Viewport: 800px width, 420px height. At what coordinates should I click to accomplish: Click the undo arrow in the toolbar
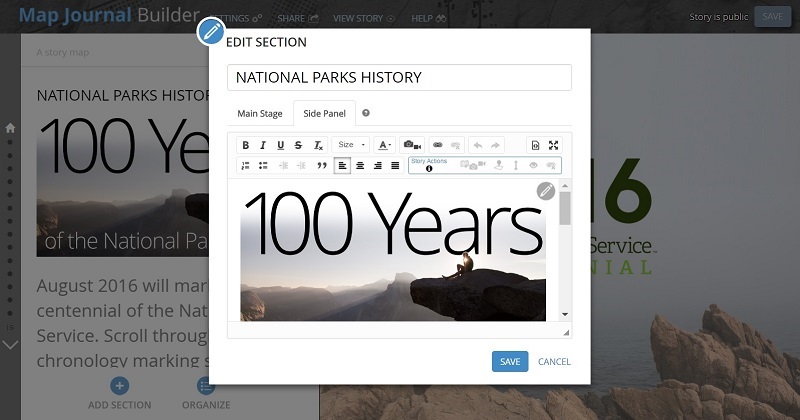[x=478, y=145]
